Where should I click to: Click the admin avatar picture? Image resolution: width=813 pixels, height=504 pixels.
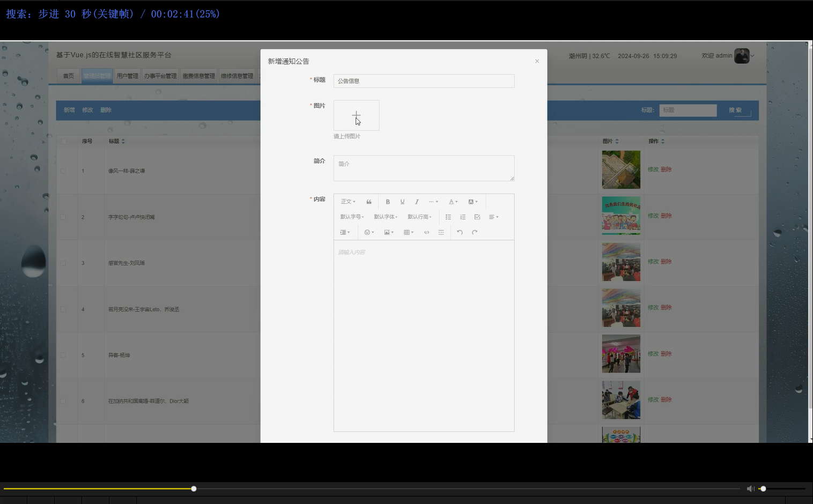[x=741, y=56]
